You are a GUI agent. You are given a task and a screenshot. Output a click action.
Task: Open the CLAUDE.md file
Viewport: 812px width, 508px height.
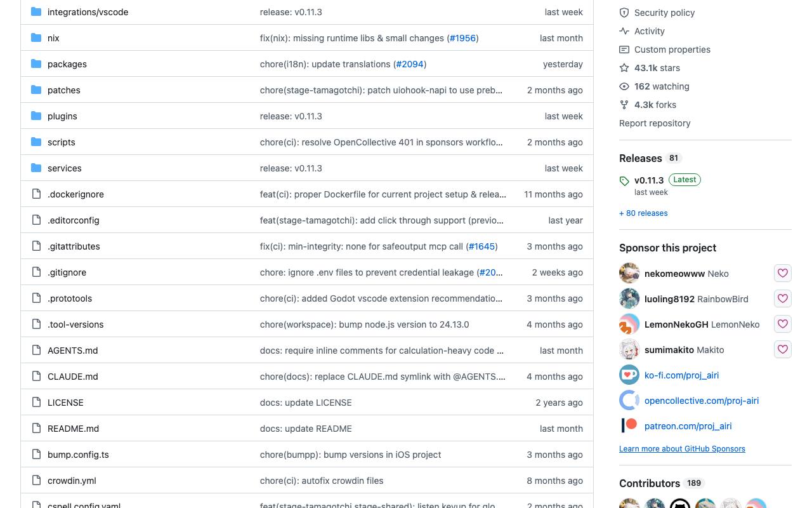[73, 377]
